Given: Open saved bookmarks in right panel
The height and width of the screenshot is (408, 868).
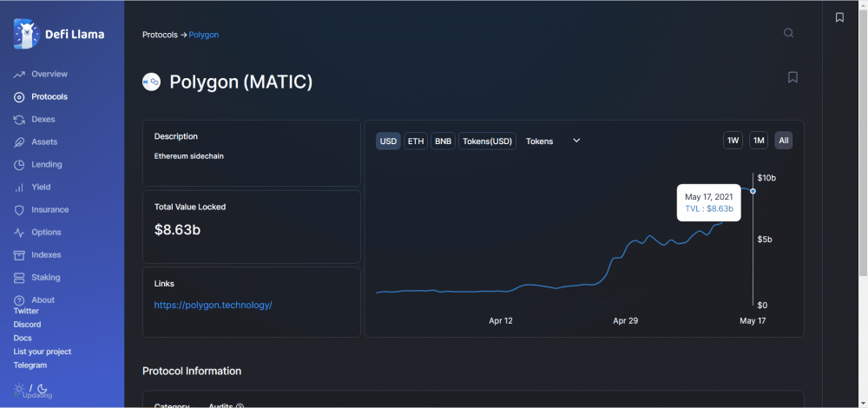Looking at the screenshot, I should (839, 17).
